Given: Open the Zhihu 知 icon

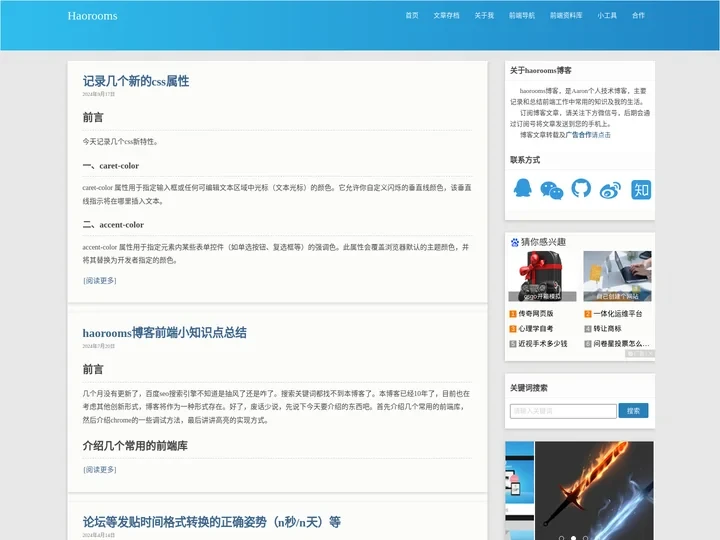Looking at the screenshot, I should pyautogui.click(x=641, y=190).
